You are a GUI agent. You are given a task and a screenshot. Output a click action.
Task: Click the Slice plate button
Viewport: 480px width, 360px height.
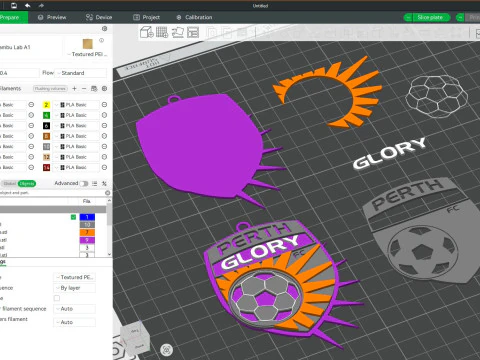[430, 17]
